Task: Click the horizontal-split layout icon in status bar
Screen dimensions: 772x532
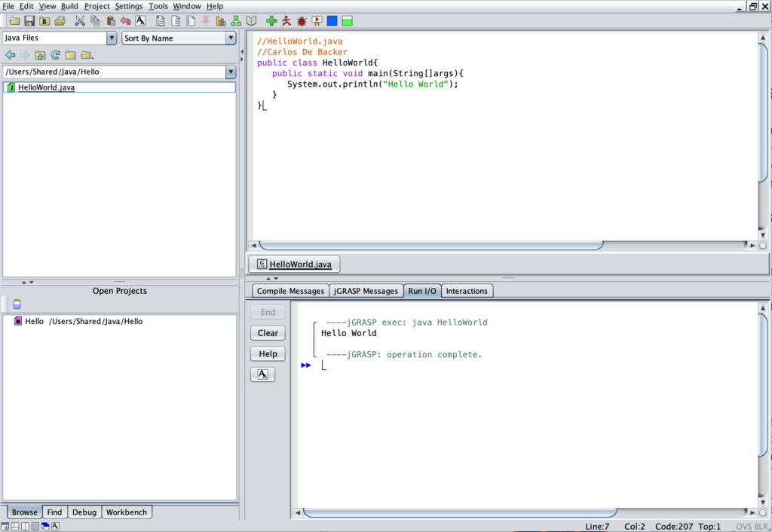Action: pos(15,527)
